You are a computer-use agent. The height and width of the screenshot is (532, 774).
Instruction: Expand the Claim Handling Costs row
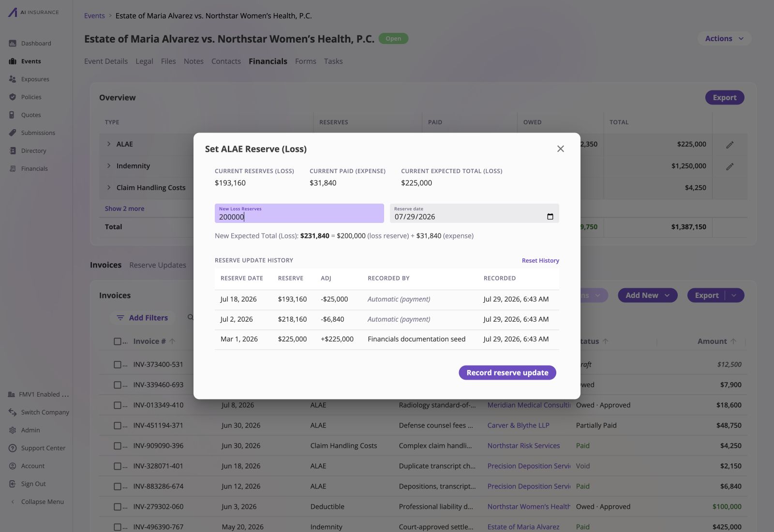[109, 188]
